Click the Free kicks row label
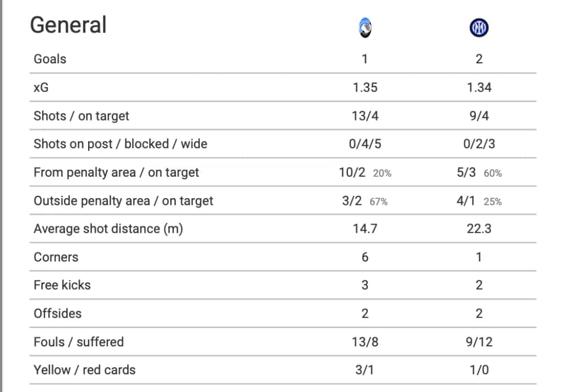Screen dimensions: 564x392 62,285
